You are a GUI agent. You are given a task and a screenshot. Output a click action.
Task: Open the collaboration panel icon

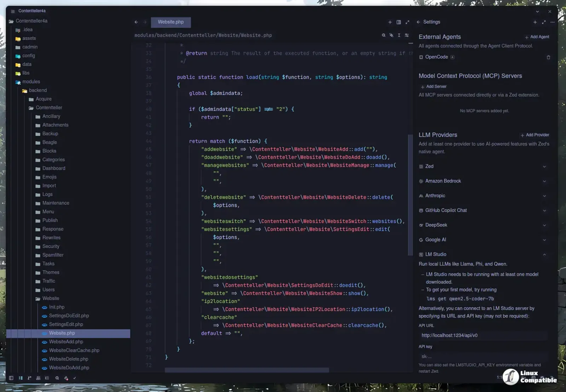(x=38, y=378)
